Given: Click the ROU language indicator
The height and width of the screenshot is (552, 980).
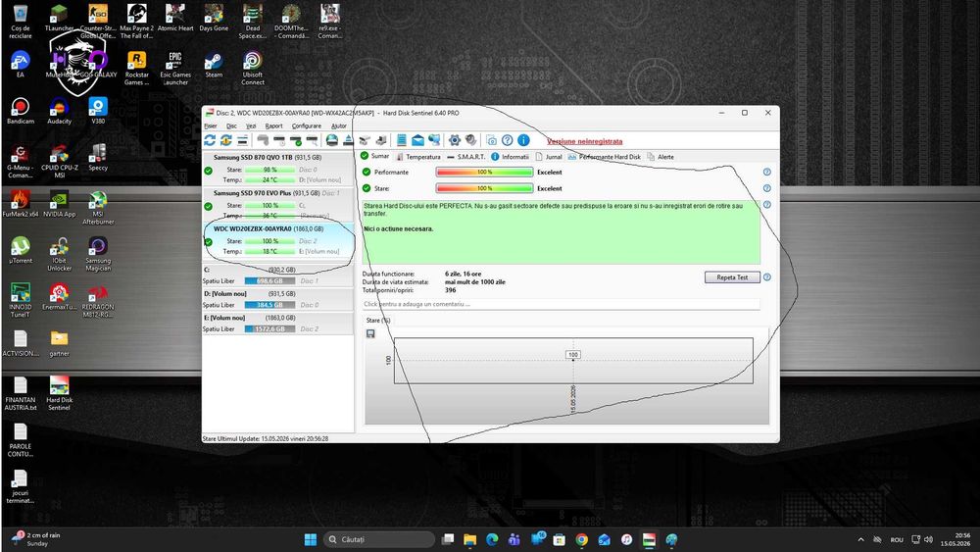Looking at the screenshot, I should click(x=897, y=539).
